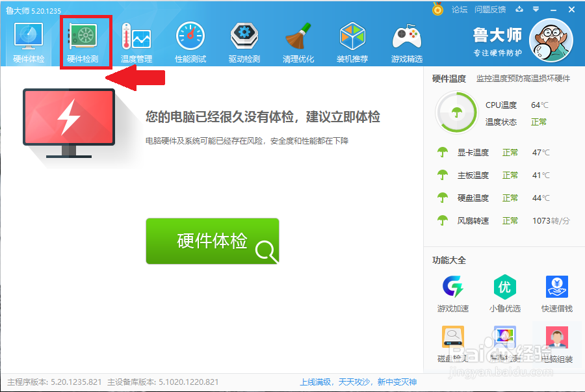Open the 硬件体检 hardware checkup tab
Screen dimensions: 585x392
point(29,42)
